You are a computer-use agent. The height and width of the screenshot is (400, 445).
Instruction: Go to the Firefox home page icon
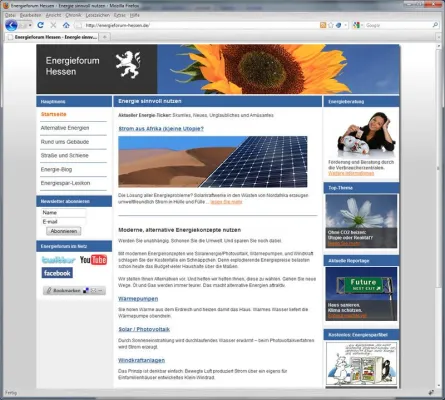66,25
